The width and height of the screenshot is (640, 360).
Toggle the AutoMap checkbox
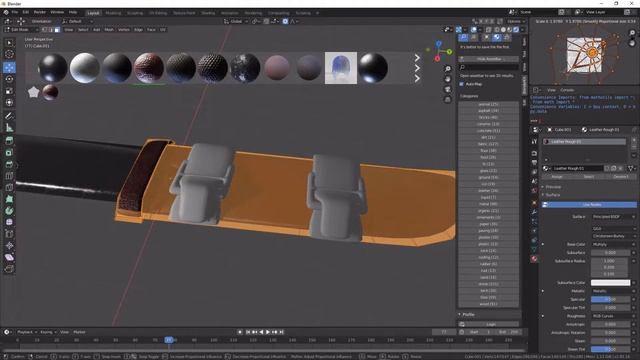pos(462,84)
